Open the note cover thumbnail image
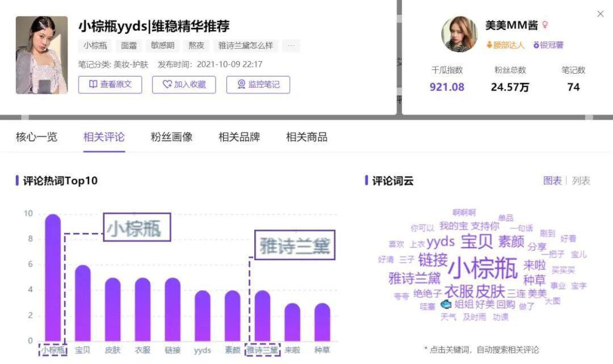The image size is (613, 364). tap(41, 55)
